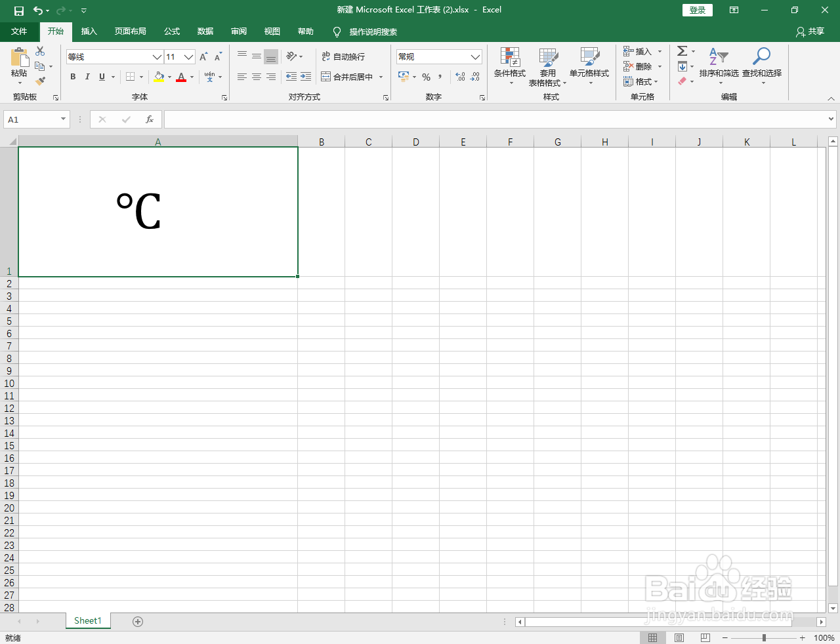
Task: Open the font name 等线 dropdown
Action: (157, 57)
